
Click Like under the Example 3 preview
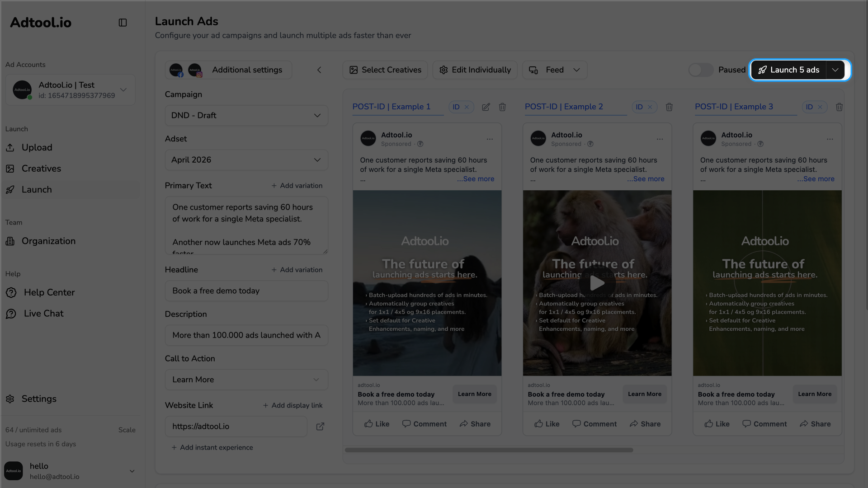tap(717, 424)
